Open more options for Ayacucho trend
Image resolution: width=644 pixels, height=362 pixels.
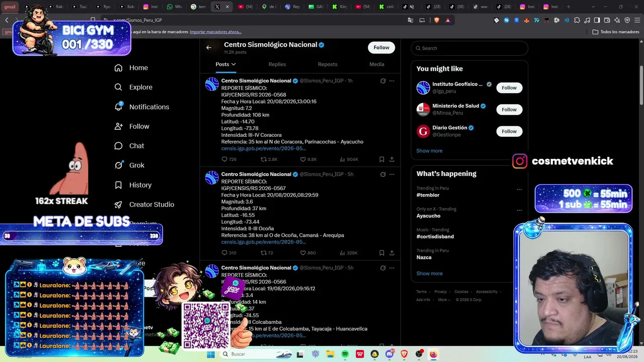tap(519, 210)
